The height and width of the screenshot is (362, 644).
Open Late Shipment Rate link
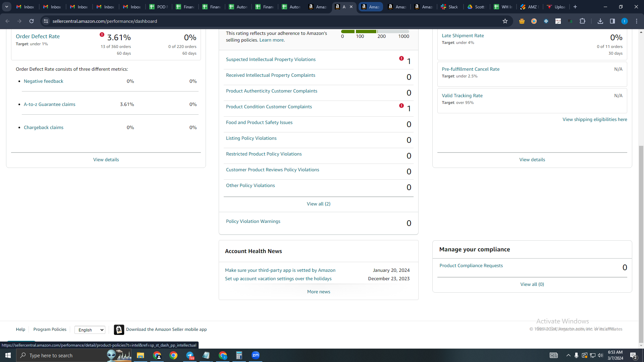463,36
